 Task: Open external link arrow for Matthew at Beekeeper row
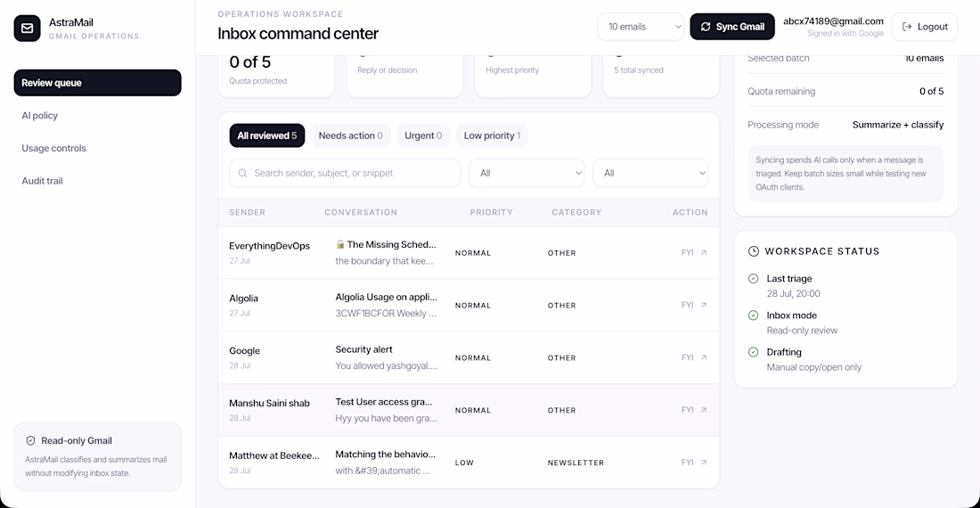pyautogui.click(x=704, y=463)
